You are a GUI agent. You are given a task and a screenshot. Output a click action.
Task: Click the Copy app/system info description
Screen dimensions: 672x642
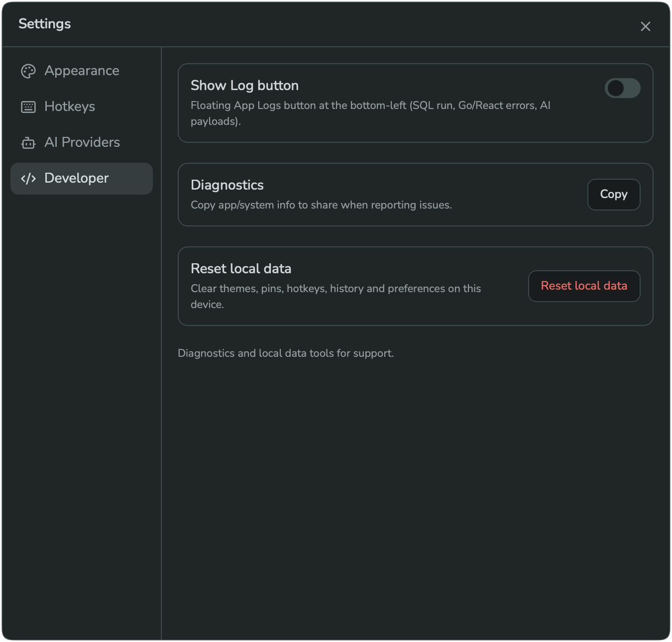[321, 205]
